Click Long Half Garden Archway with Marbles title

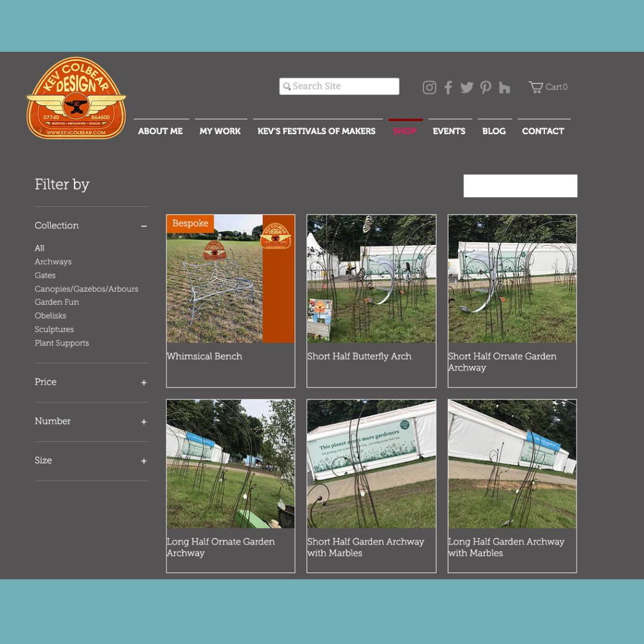point(506,547)
